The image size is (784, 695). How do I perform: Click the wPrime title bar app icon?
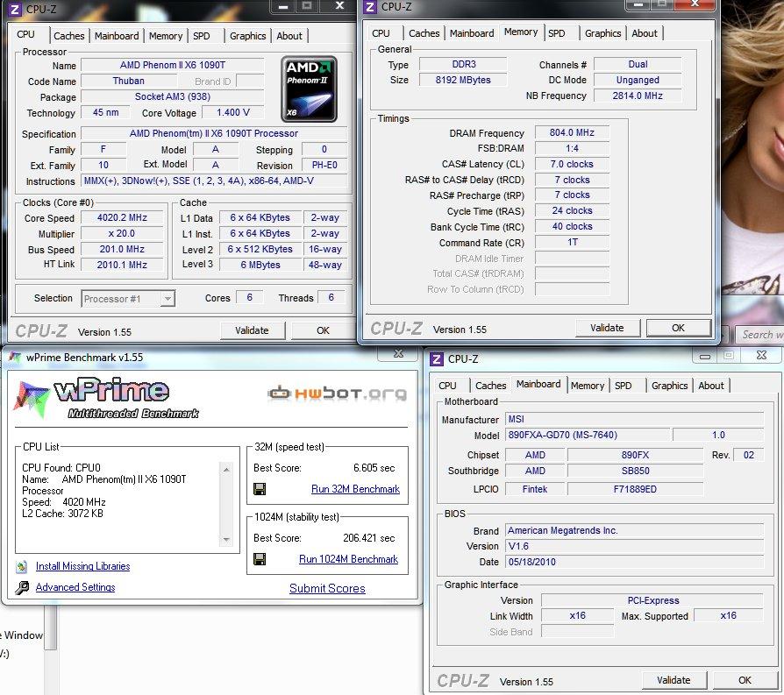[x=15, y=358]
